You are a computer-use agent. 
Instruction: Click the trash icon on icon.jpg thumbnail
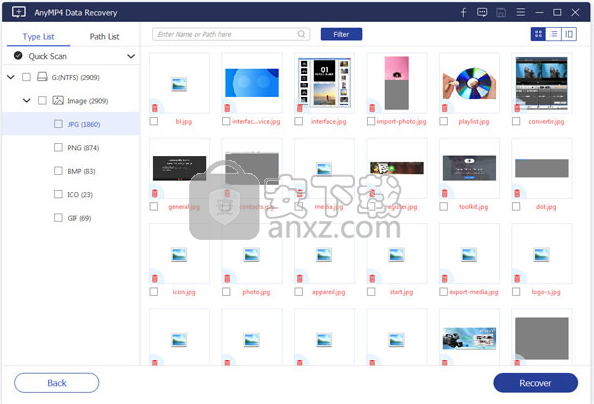(155, 279)
